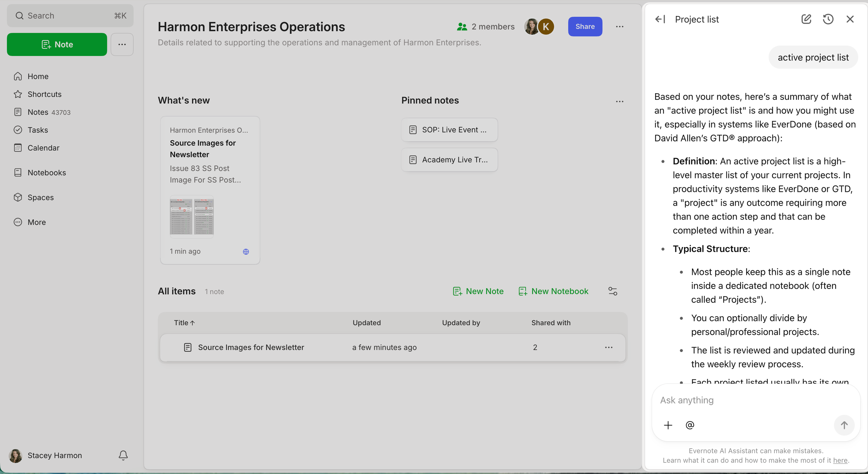
Task: Click the 'here' link in disclaimer
Action: [x=840, y=460]
